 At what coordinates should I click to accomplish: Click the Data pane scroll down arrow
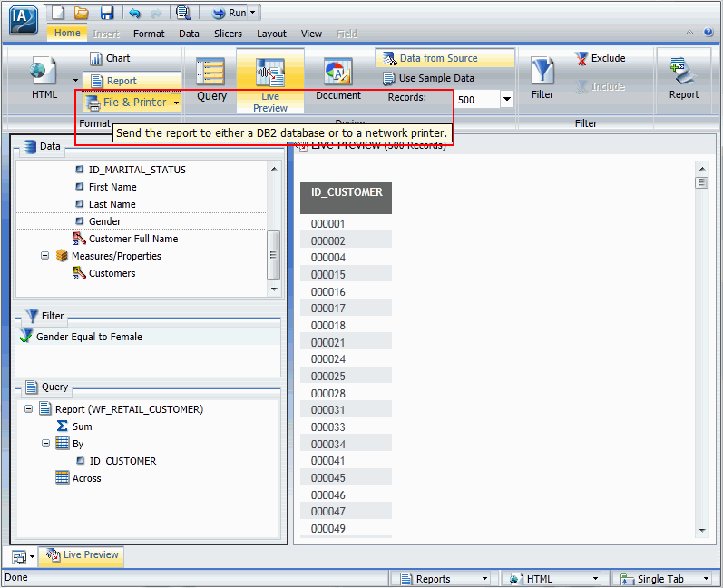click(274, 289)
